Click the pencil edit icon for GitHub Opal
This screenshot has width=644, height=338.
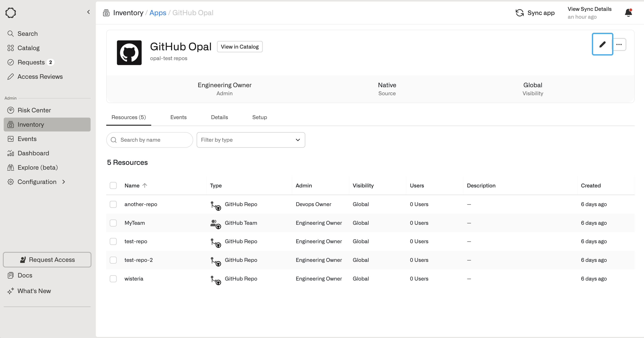click(602, 44)
